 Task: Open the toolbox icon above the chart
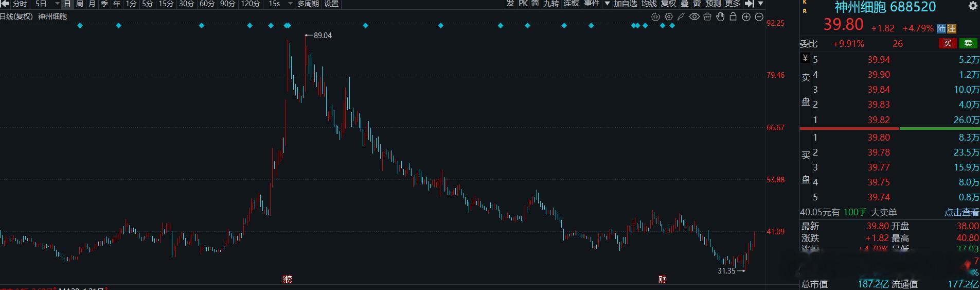[x=707, y=17]
